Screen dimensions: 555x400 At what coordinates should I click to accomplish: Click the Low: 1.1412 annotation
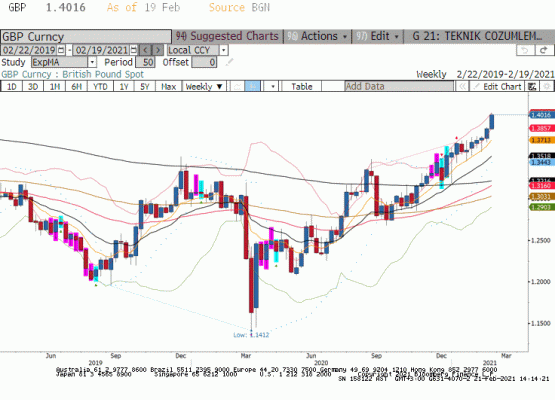pyautogui.click(x=251, y=335)
